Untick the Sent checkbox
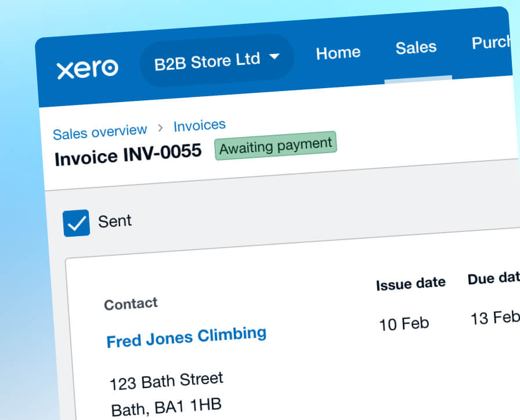This screenshot has width=520, height=420. [x=77, y=223]
